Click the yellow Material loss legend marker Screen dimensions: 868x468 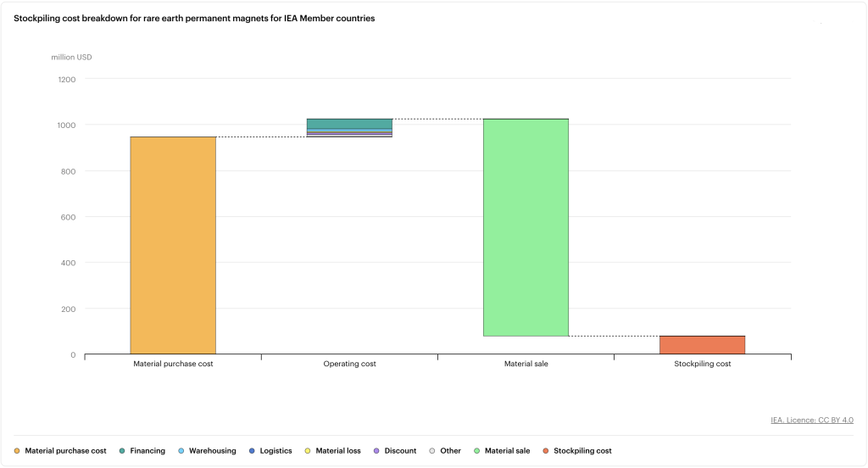(308, 451)
